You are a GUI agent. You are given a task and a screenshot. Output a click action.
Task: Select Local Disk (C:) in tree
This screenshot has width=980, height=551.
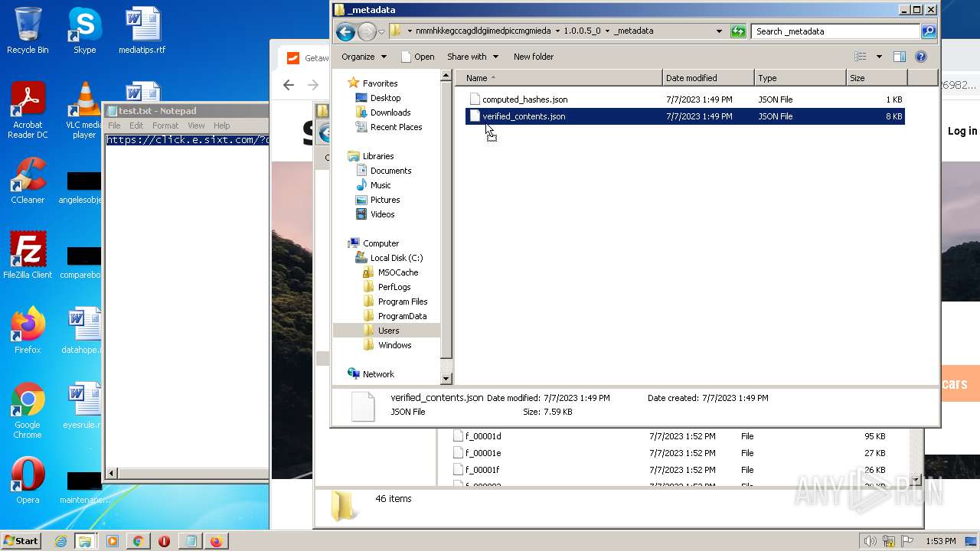click(x=396, y=258)
